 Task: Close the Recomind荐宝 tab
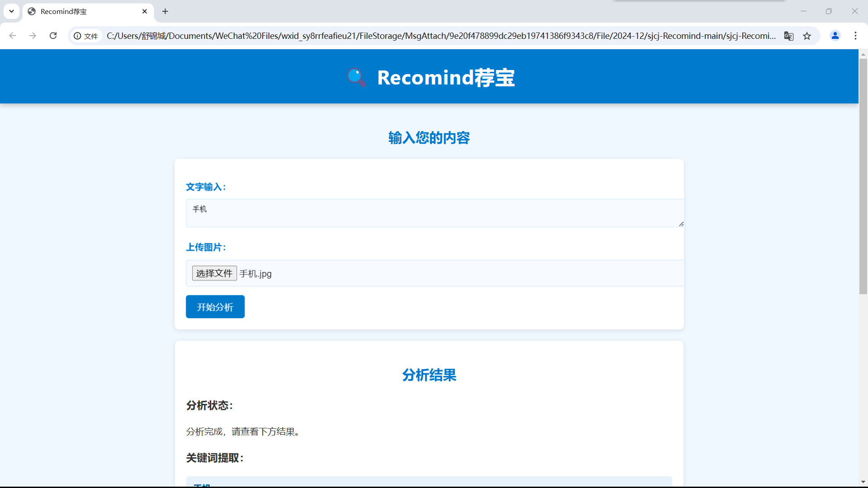coord(145,11)
